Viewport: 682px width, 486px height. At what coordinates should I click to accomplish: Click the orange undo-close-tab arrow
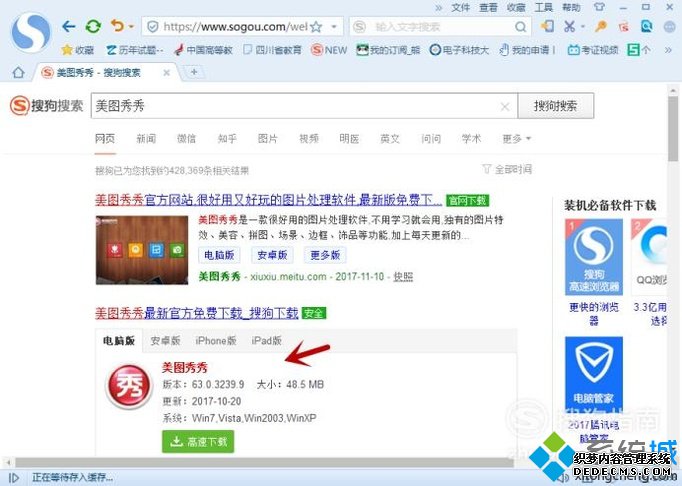[x=117, y=27]
